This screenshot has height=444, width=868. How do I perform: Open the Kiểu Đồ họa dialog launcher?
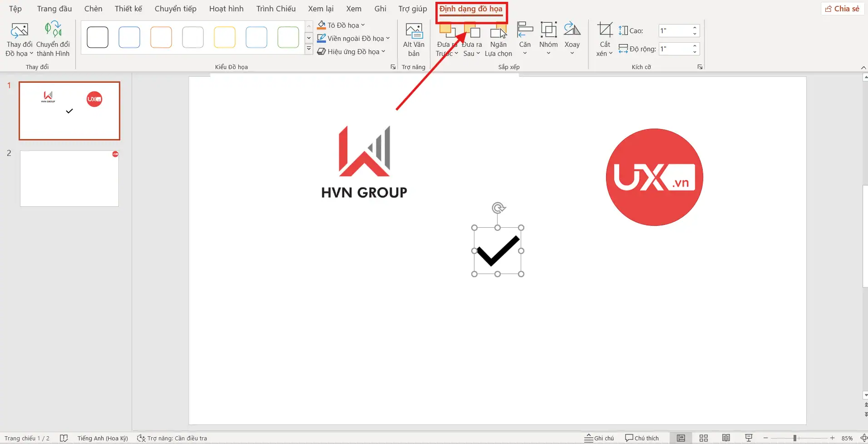pos(393,67)
